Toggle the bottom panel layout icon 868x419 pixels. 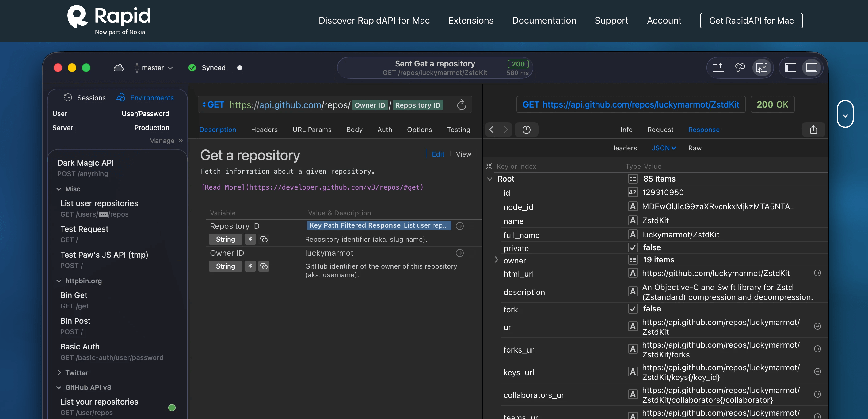click(811, 68)
